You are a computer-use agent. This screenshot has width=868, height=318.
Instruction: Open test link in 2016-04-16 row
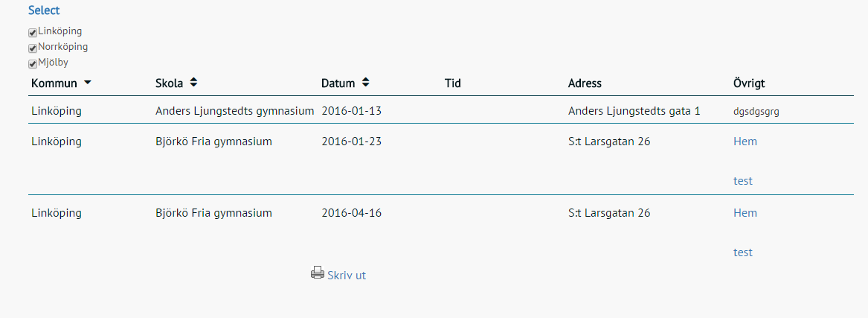point(743,252)
